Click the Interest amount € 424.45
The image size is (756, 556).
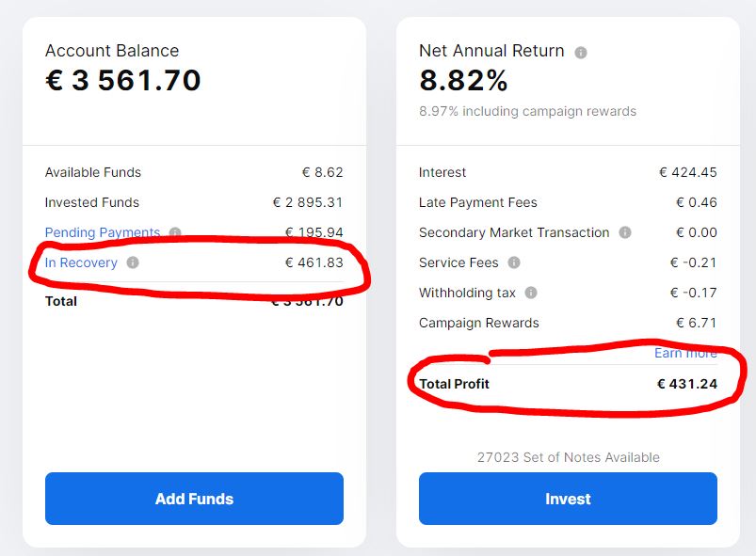coord(688,172)
